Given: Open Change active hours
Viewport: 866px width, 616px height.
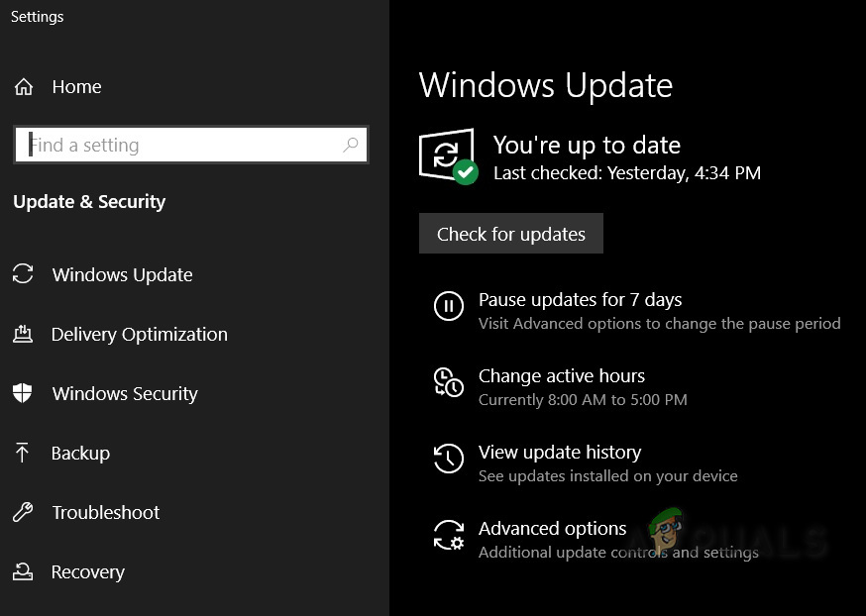Looking at the screenshot, I should pos(561,376).
